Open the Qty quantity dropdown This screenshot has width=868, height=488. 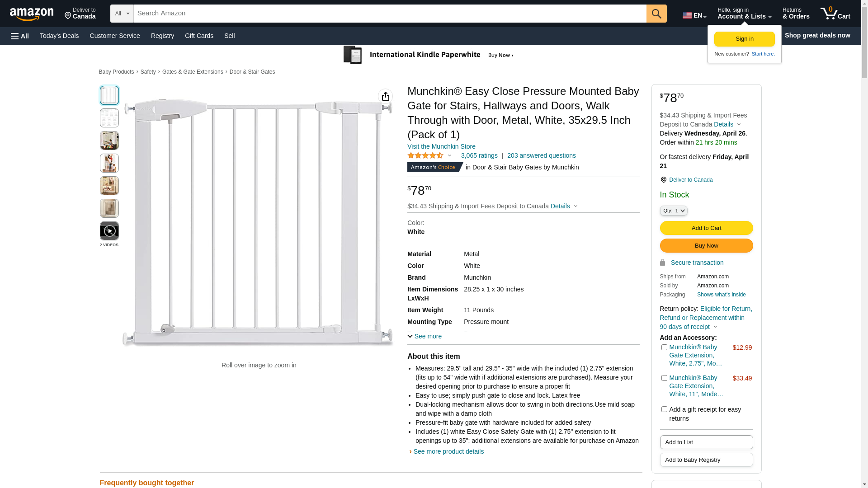click(674, 211)
